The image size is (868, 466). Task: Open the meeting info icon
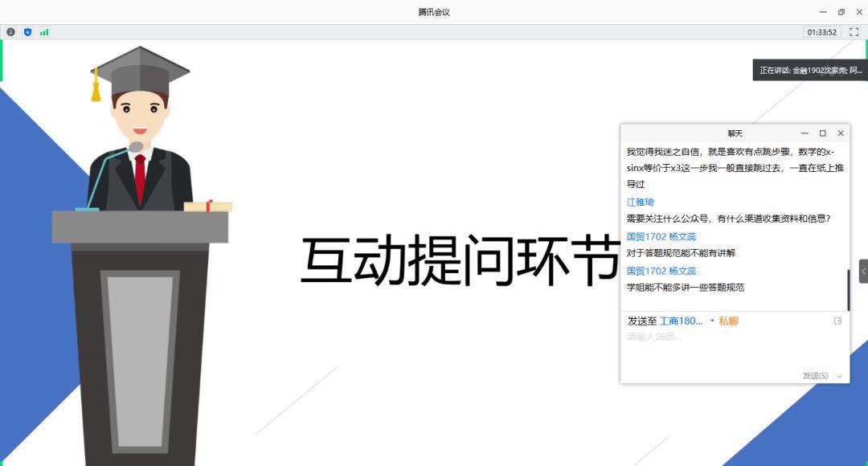[x=10, y=32]
